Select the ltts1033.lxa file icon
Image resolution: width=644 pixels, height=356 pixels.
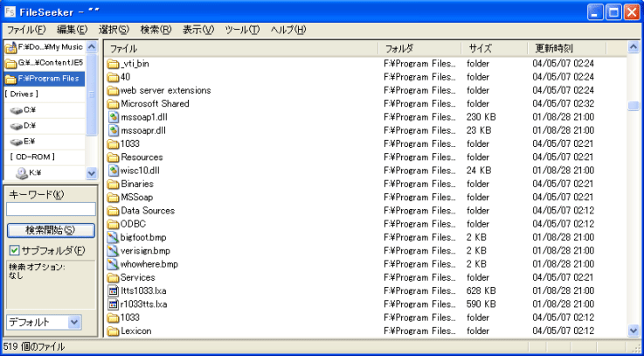click(113, 290)
